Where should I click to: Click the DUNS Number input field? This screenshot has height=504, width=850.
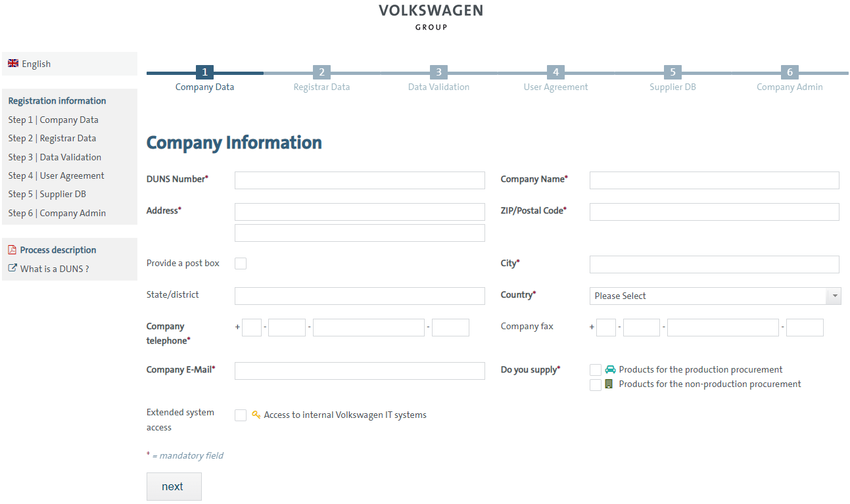[360, 181]
